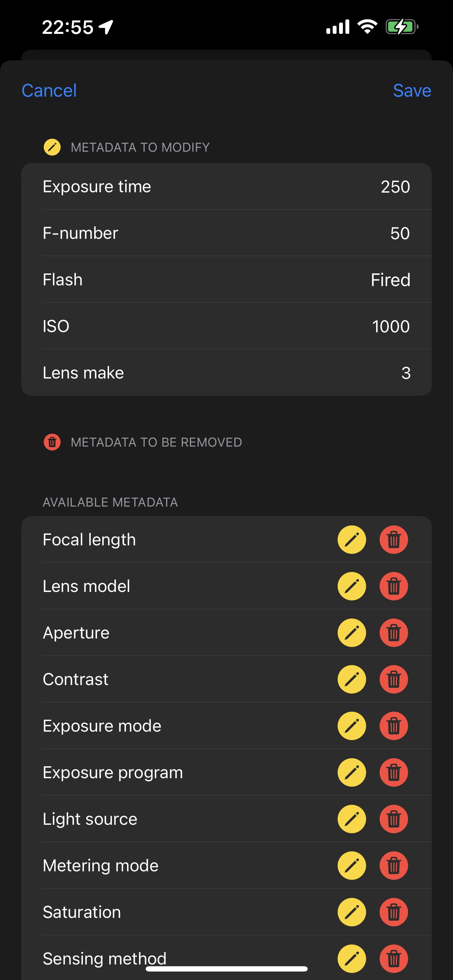Edit the Exposure program entry

352,772
